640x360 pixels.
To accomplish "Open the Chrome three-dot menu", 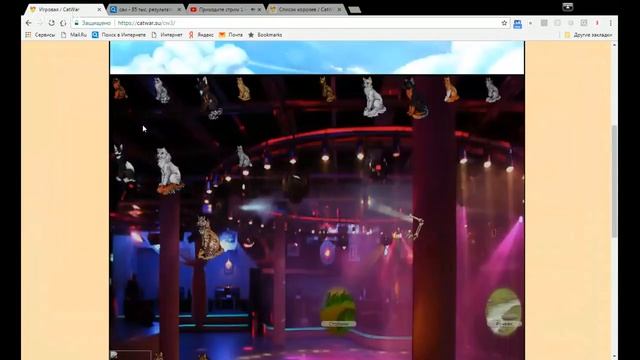I will pyautogui.click(x=611, y=23).
